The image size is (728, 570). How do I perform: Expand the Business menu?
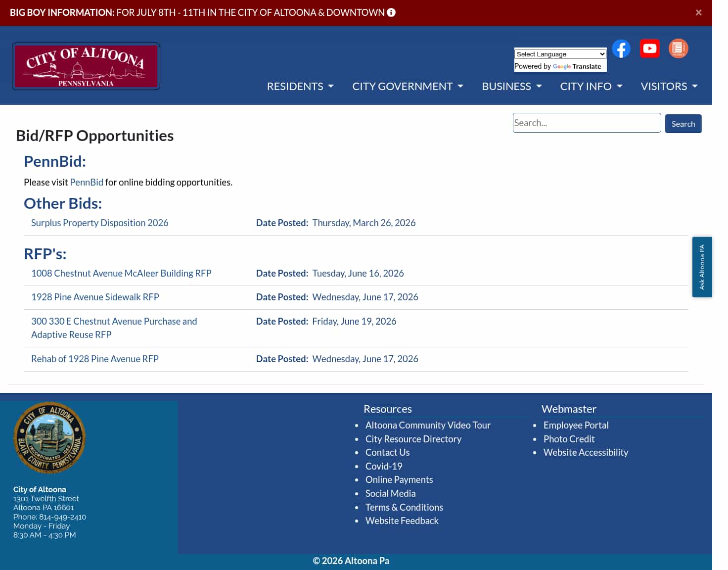coord(512,86)
